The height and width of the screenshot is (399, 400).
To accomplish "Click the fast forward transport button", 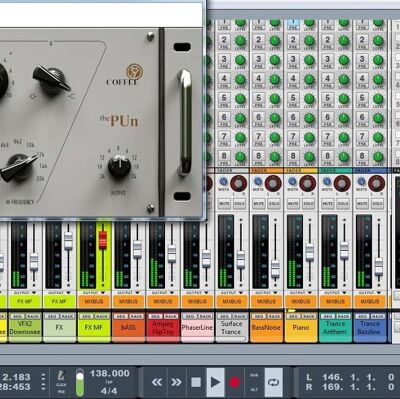I will (x=176, y=382).
